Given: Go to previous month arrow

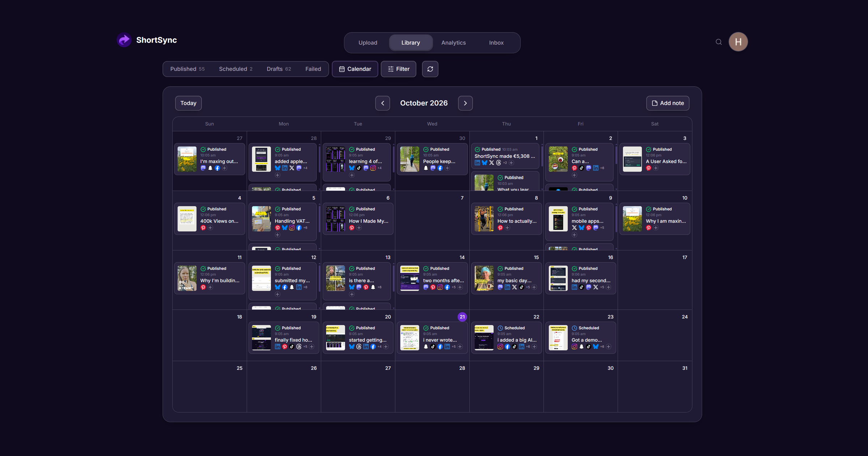Looking at the screenshot, I should 383,103.
